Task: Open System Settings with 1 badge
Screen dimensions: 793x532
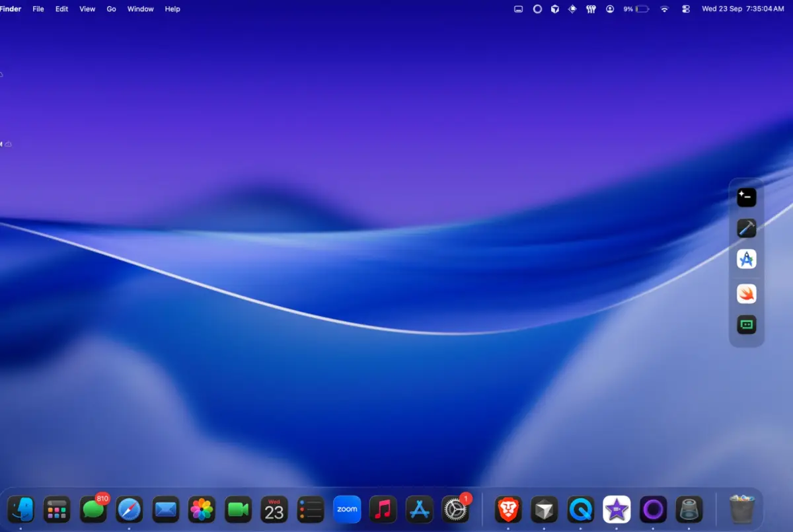Action: click(456, 510)
